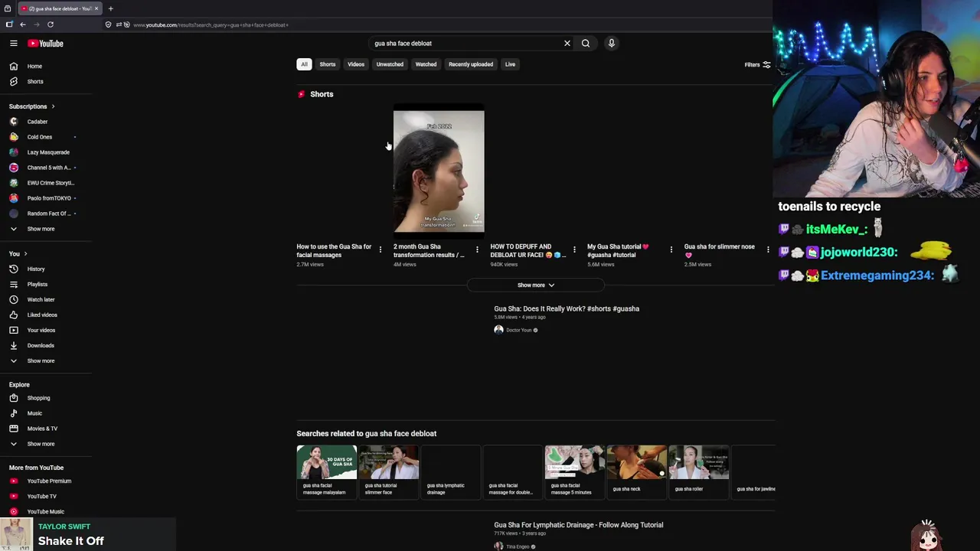
Task: Open the YouTube hamburger guide menu
Action: [x=13, y=44]
